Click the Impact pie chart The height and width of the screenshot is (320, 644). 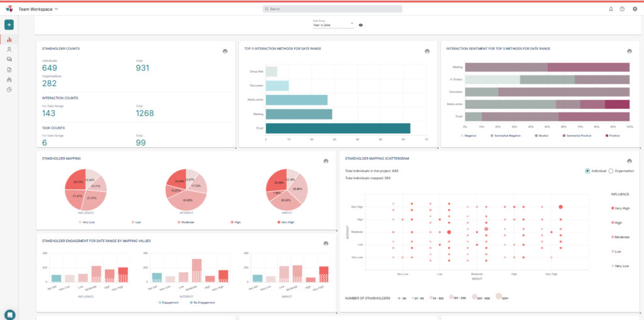click(287, 189)
